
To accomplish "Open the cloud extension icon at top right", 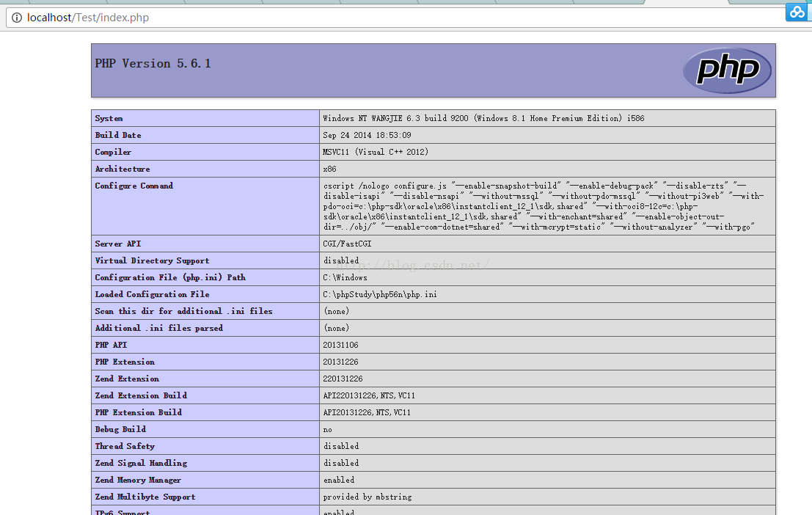I will [x=797, y=12].
